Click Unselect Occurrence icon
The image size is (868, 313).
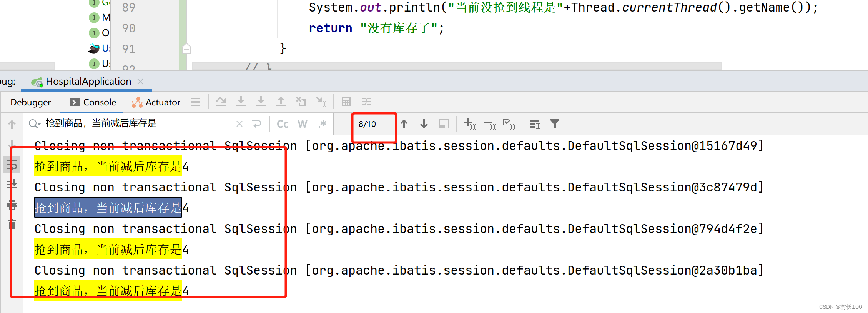(490, 124)
